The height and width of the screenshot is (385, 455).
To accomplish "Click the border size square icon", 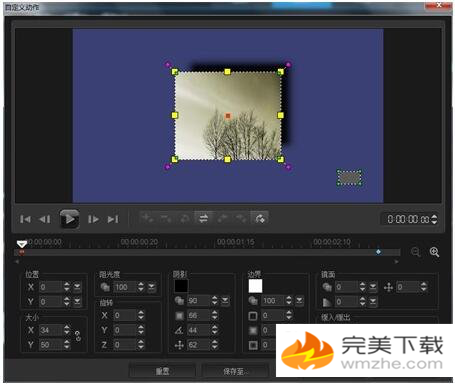I will click(x=253, y=315).
